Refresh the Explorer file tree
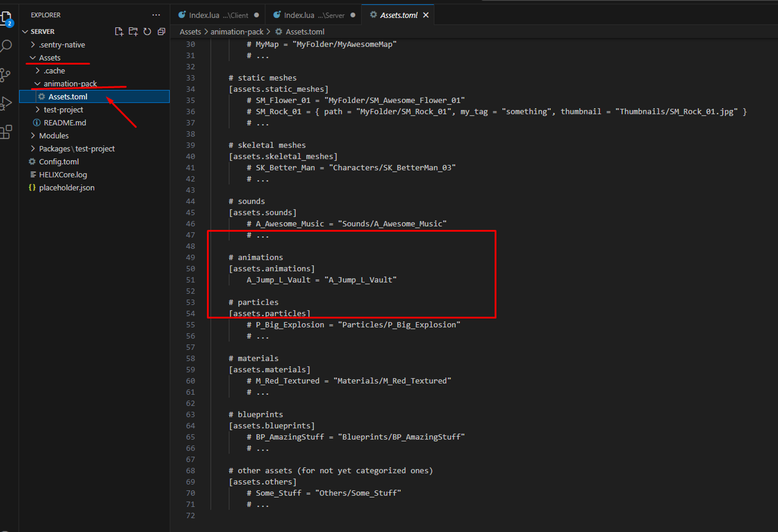778x532 pixels. (147, 31)
